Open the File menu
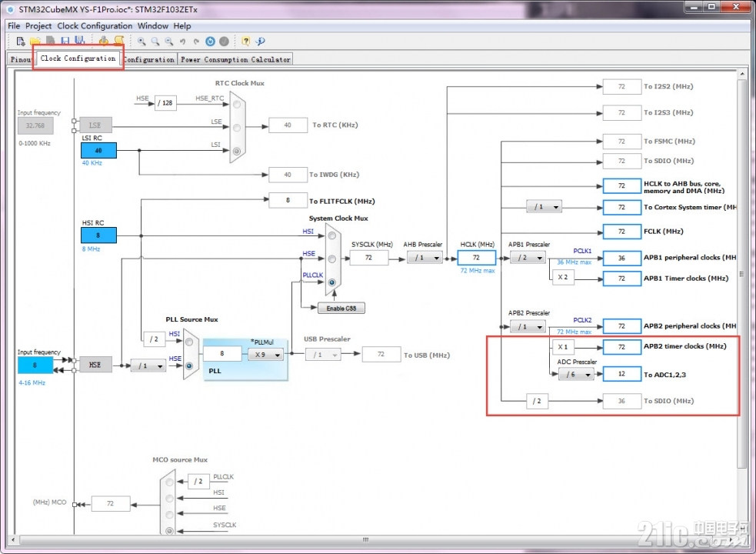The width and height of the screenshot is (756, 554). point(14,26)
